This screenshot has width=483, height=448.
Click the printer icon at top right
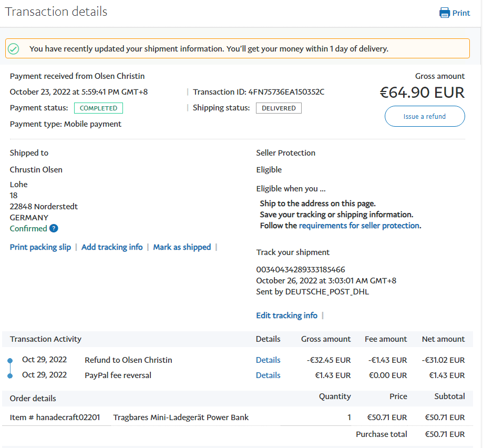pos(445,13)
